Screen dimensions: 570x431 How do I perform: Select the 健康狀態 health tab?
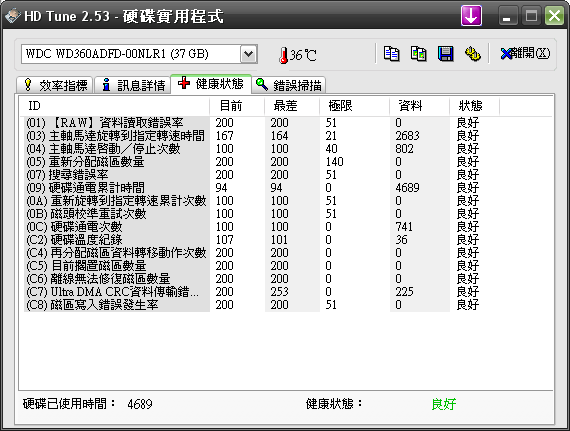pos(211,84)
